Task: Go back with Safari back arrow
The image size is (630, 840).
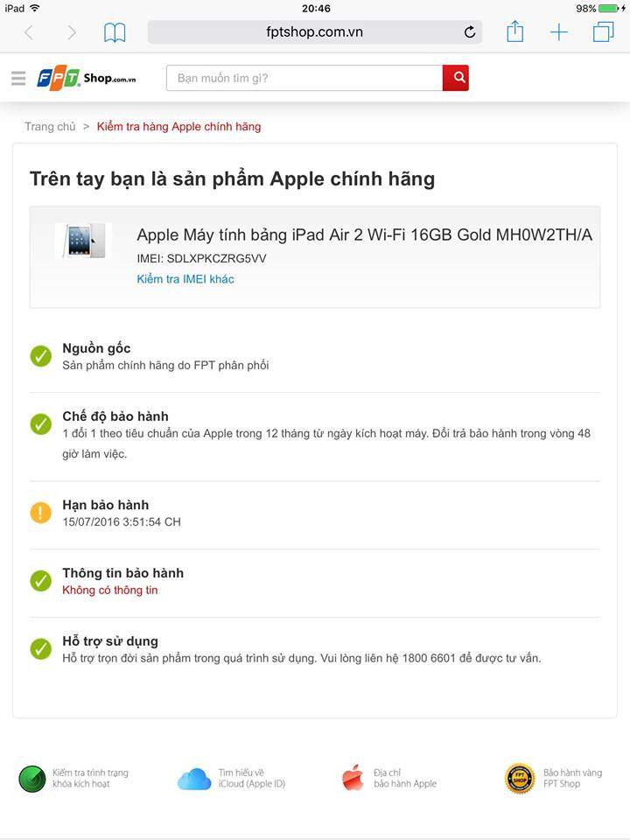Action: pyautogui.click(x=30, y=32)
